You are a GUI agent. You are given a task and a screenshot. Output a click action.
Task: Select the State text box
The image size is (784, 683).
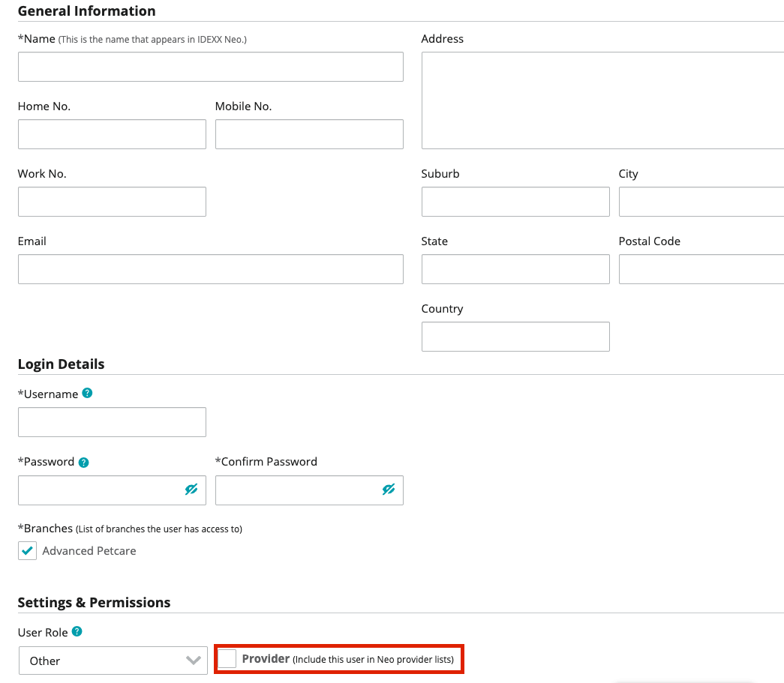point(515,269)
